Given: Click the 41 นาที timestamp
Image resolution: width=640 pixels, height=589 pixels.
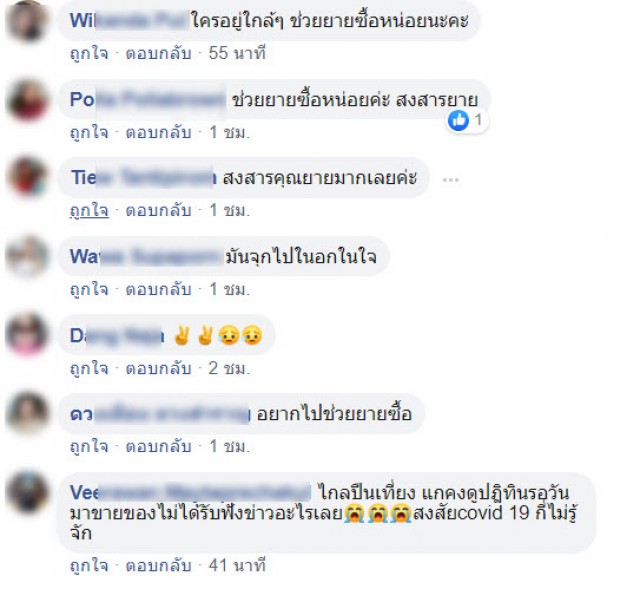Looking at the screenshot, I should [237, 565].
